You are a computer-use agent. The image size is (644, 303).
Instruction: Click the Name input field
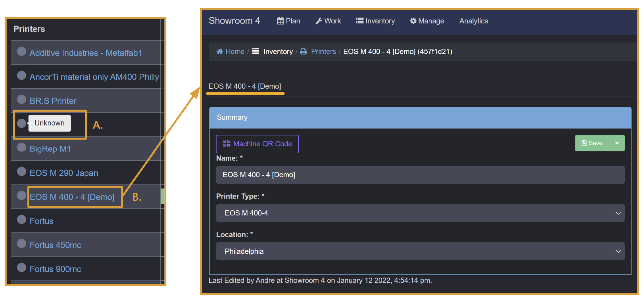(420, 175)
